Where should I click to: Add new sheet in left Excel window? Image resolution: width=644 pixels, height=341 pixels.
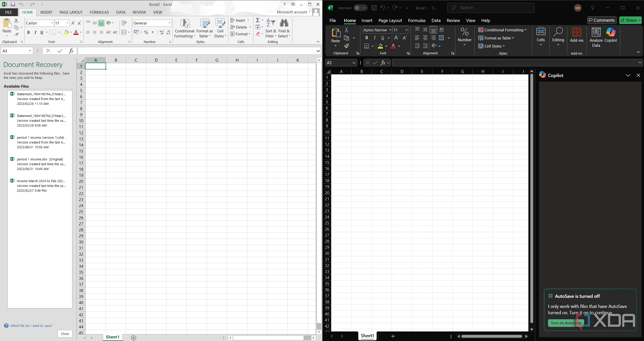pos(134,338)
